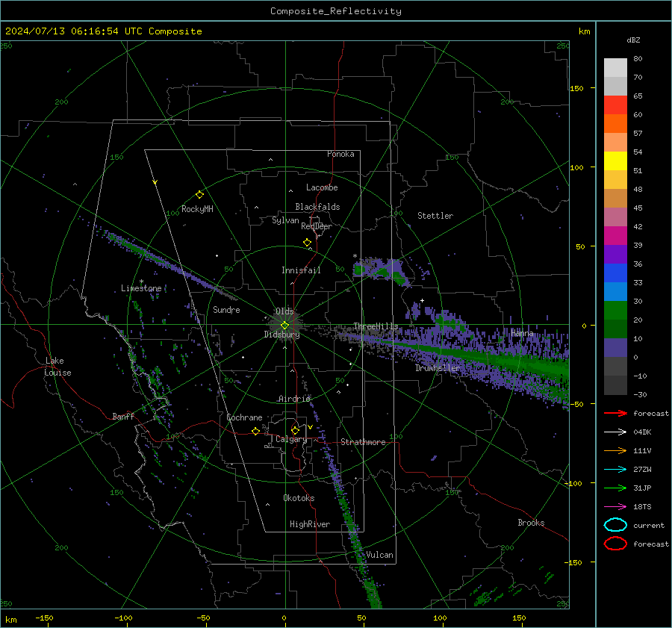Click the green 31JP arrow in the legend
Viewport: 672px width, 628px height.
point(615,488)
